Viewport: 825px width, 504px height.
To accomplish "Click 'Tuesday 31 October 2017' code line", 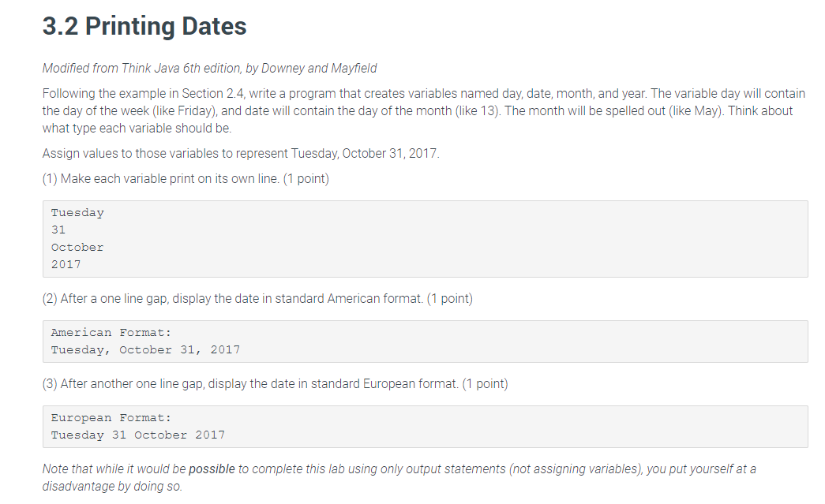I will 138,435.
